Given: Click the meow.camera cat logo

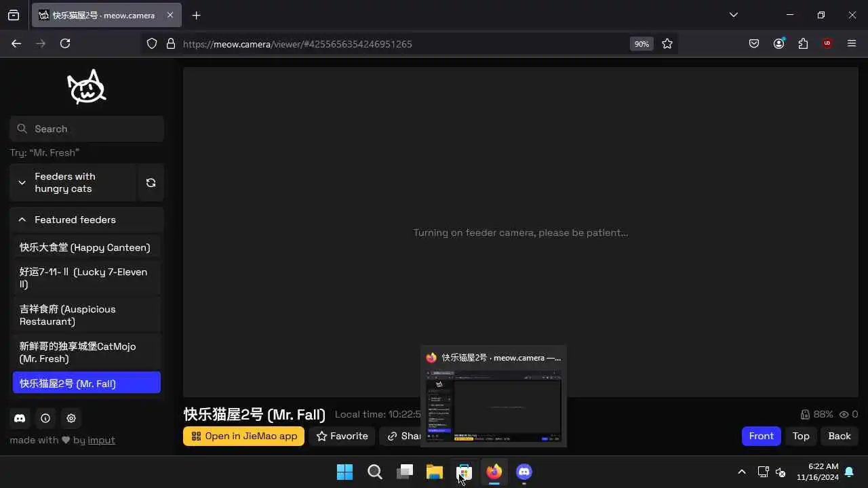Looking at the screenshot, I should tap(87, 87).
